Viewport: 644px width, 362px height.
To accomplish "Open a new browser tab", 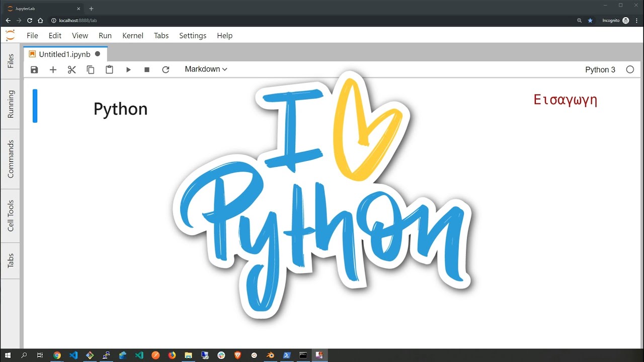I will [91, 9].
